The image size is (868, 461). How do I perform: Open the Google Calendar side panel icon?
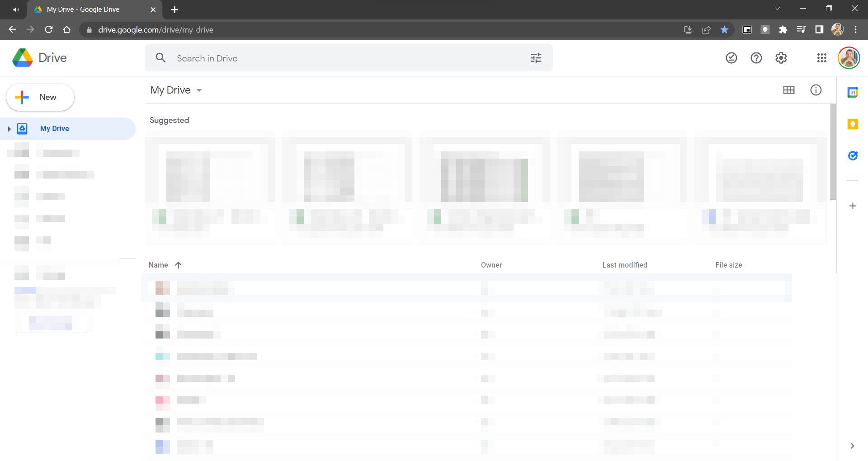(853, 93)
